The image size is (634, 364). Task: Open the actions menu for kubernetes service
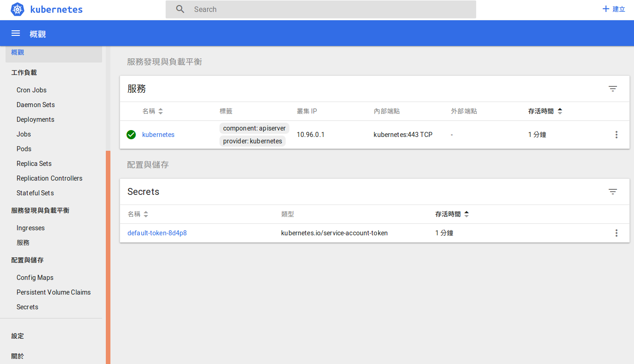(x=617, y=135)
